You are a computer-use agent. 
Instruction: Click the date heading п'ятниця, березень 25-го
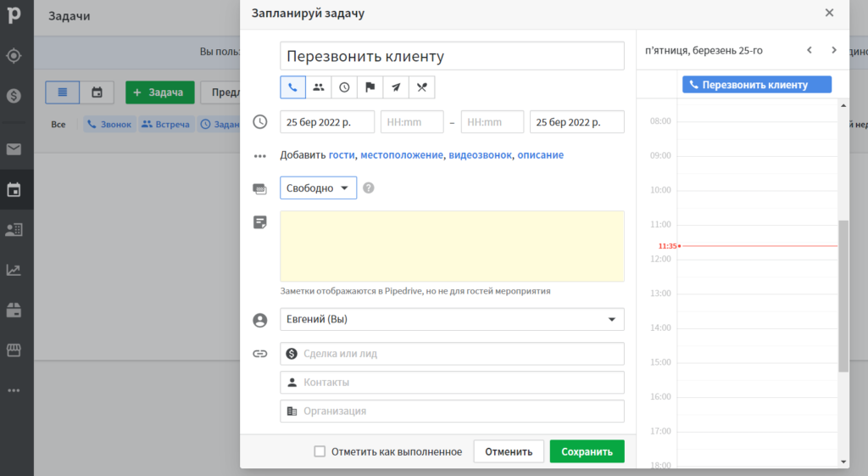(704, 50)
